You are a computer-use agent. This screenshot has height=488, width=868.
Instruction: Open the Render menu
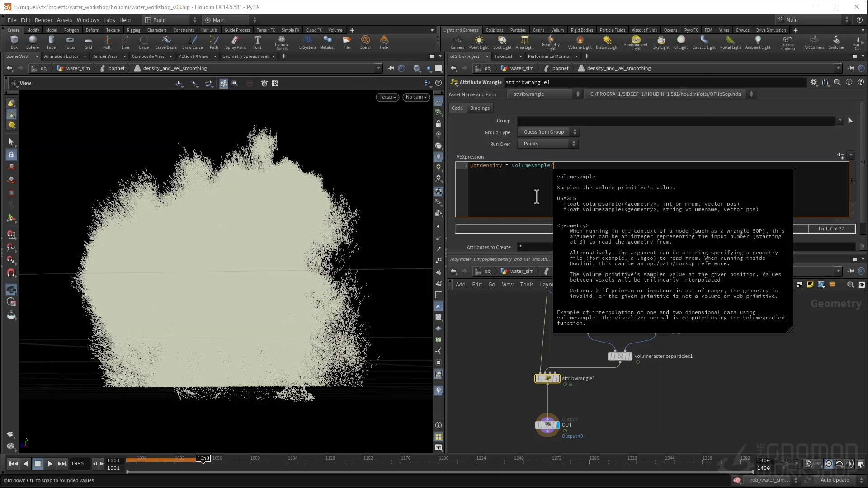pyautogui.click(x=43, y=20)
